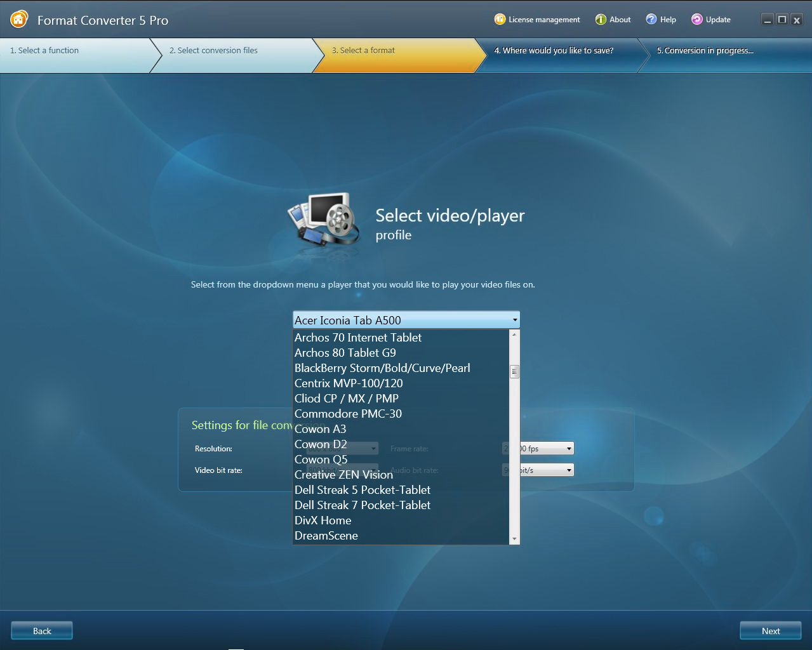
Task: Check for updates via the Update icon
Action: [x=710, y=20]
